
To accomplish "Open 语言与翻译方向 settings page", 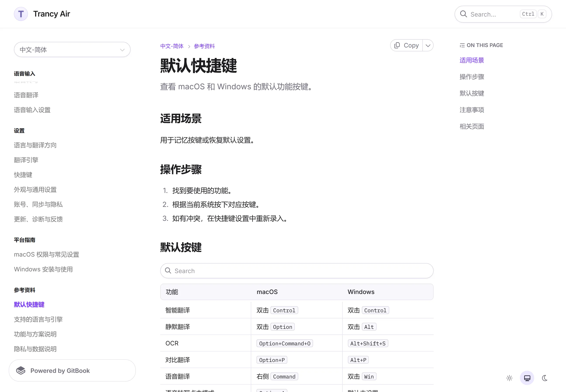I will [35, 145].
